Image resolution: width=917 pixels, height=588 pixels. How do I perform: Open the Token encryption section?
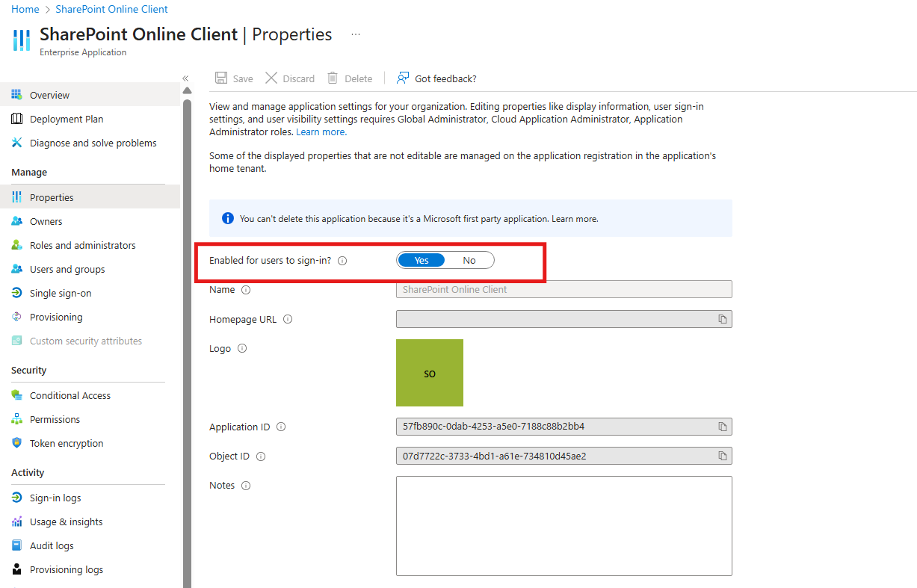67,443
